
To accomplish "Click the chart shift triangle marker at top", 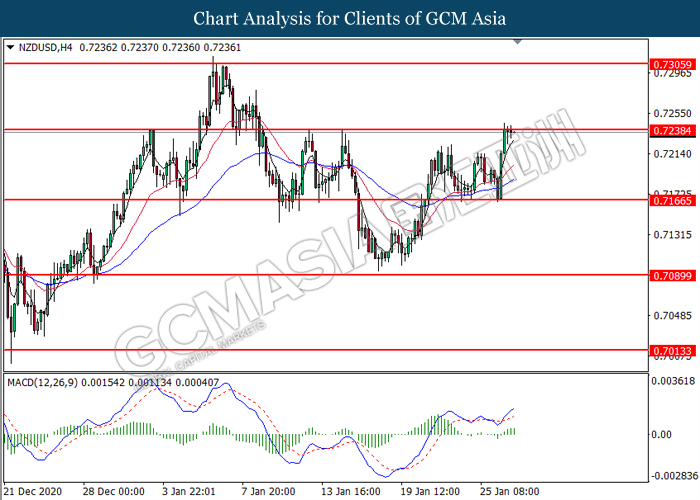I will (516, 43).
